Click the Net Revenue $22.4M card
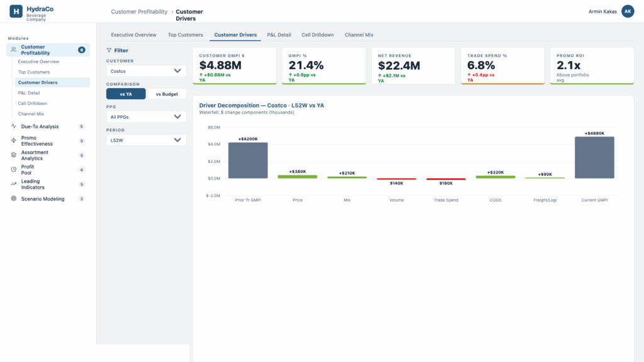The image size is (644, 362). [413, 66]
